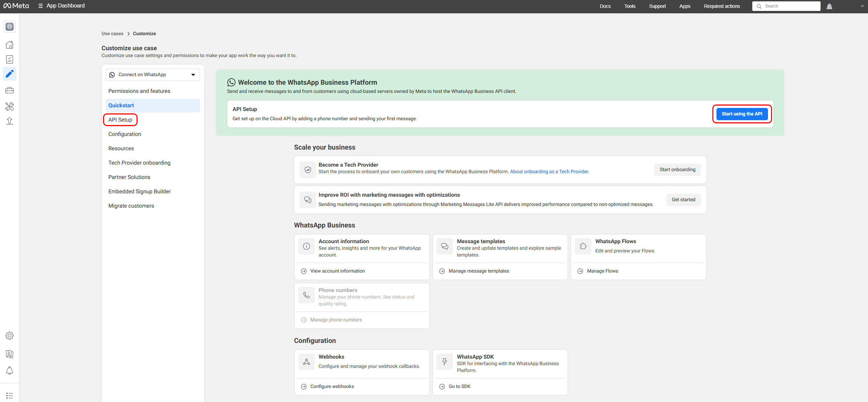The width and height of the screenshot is (868, 402).
Task: Click the list icon at sidebar bottom
Action: (10, 396)
